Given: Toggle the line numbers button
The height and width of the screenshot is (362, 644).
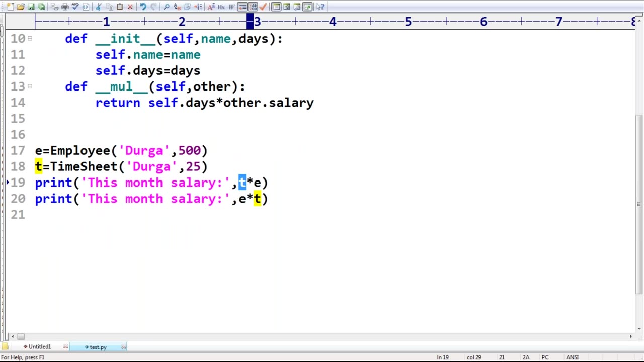Looking at the screenshot, I should (x=253, y=7).
